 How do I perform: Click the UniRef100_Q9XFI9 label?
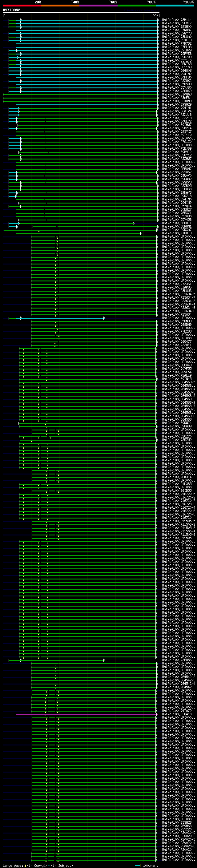(177, 40)
